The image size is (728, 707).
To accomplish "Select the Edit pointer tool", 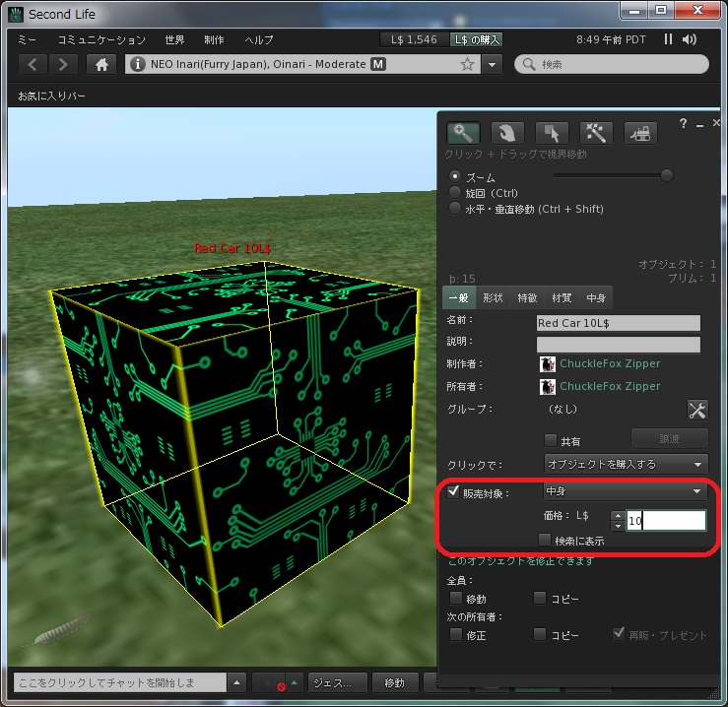I will click(551, 133).
